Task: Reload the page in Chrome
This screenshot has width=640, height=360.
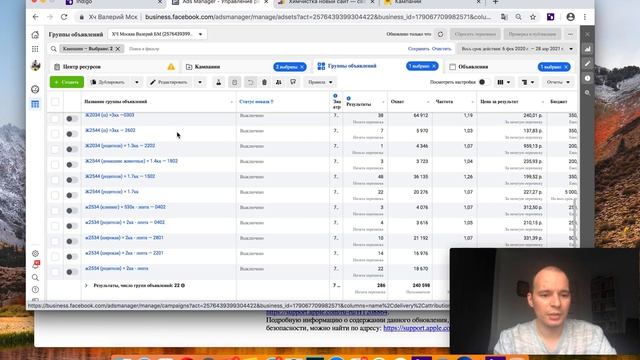Action: point(64,17)
